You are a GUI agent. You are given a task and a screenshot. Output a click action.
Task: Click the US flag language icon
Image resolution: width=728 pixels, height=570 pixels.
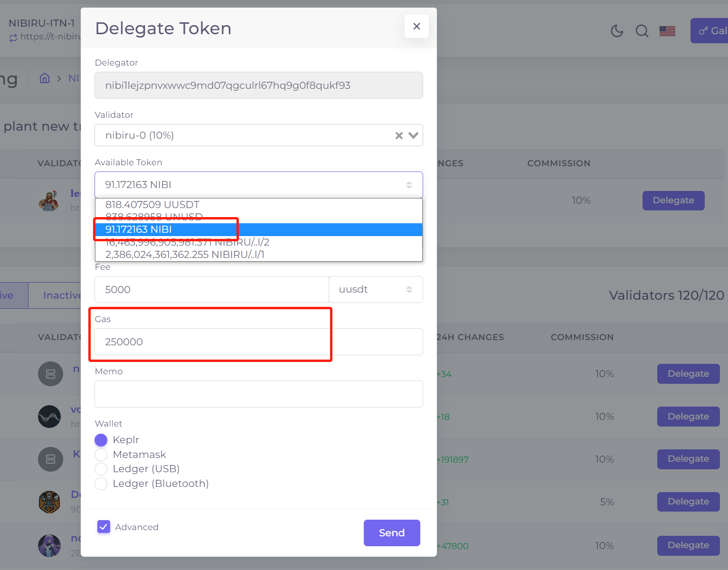pyautogui.click(x=667, y=31)
